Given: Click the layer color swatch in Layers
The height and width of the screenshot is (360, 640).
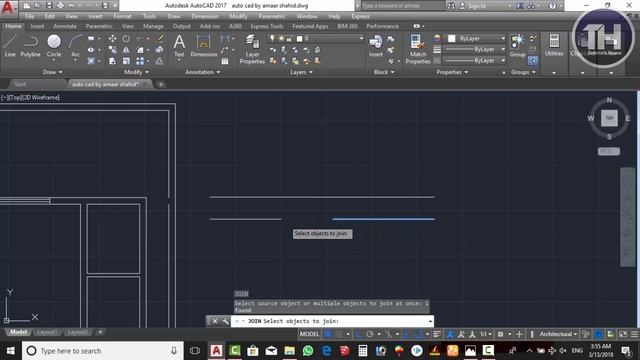Looking at the screenshot, I should [x=300, y=38].
